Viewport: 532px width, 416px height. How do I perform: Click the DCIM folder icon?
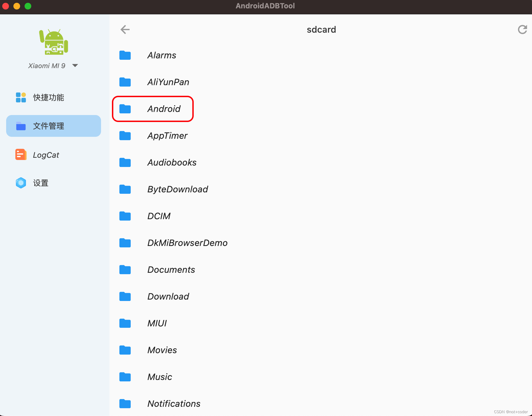tap(125, 216)
